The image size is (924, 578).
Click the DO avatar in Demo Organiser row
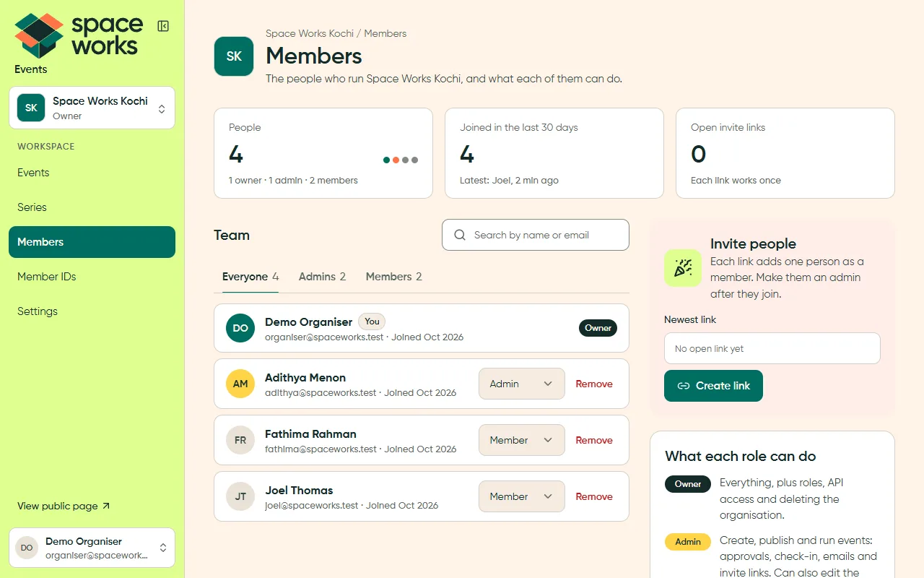pos(240,328)
